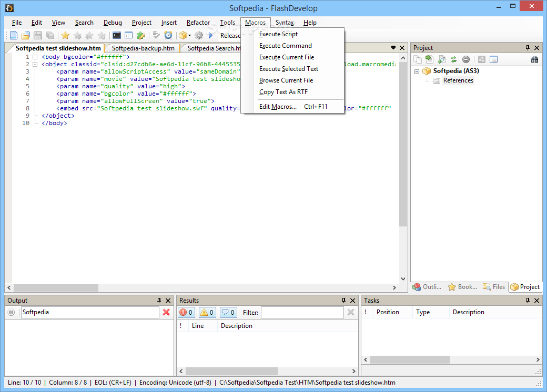The width and height of the screenshot is (547, 392).
Task: Clear output with the red X
Action: [x=166, y=312]
